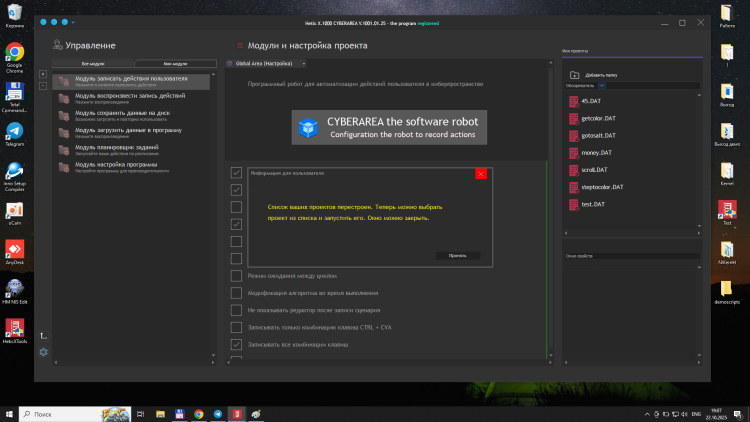Click the settings gear in left sidebar
This screenshot has height=422, width=750.
(43, 351)
